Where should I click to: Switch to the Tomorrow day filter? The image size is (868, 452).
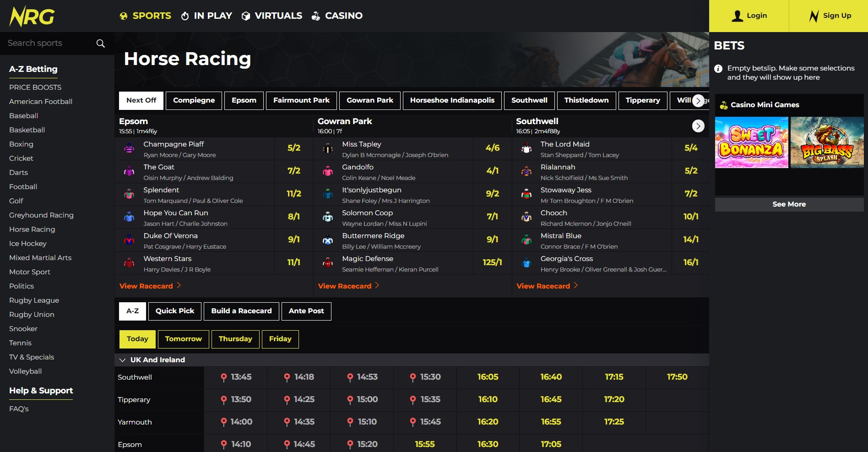coord(183,339)
